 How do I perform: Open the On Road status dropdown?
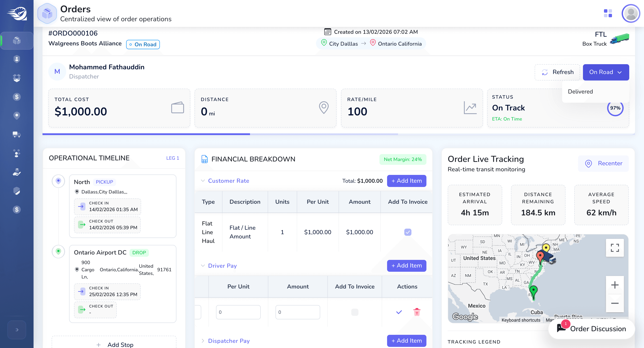click(x=606, y=72)
